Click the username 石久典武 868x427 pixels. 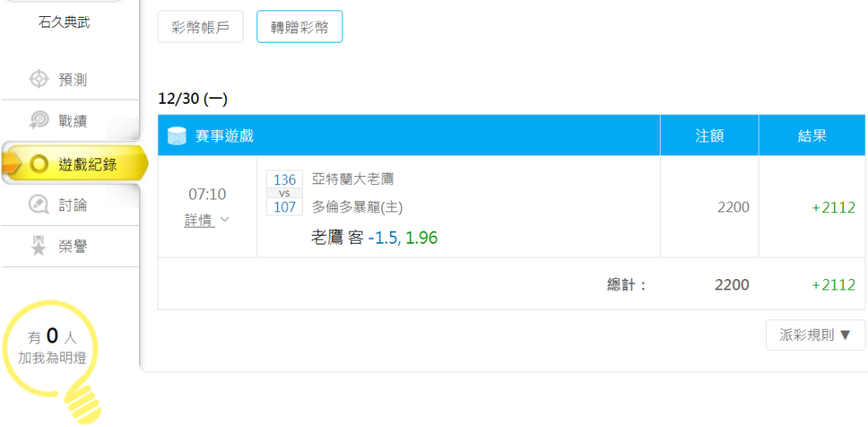coord(64,22)
